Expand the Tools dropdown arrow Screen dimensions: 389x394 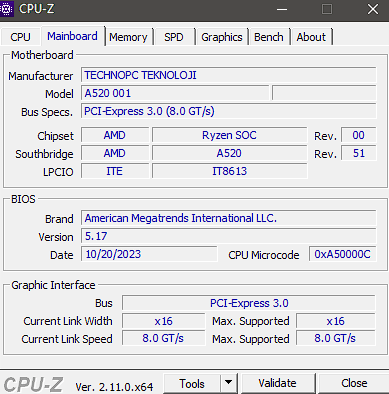(229, 384)
